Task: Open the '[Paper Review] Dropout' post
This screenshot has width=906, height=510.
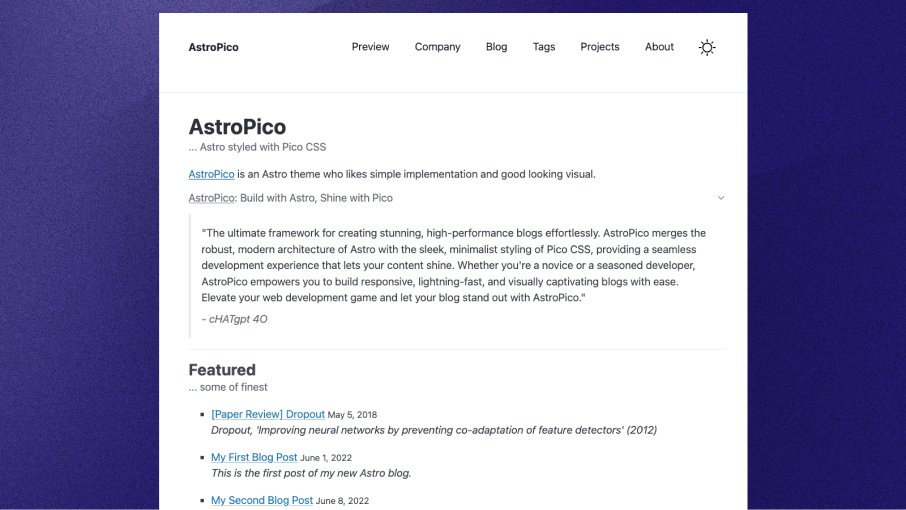Action: (268, 414)
